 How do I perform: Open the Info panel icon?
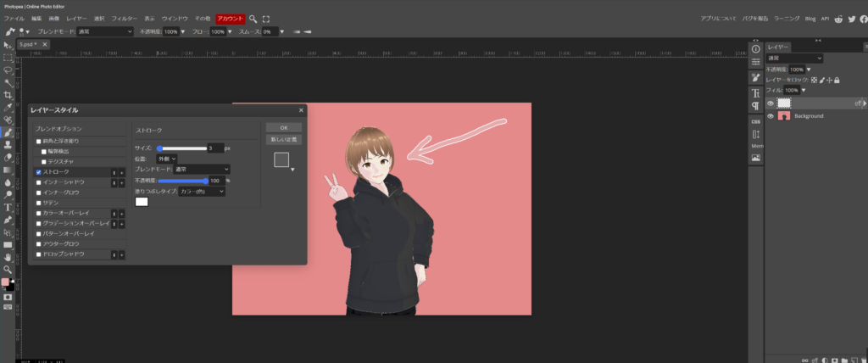[755, 49]
